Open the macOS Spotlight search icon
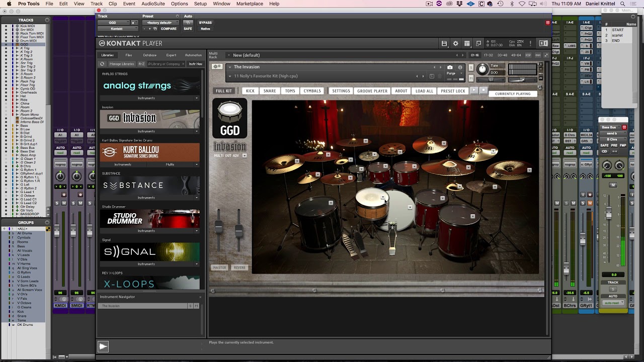The width and height of the screenshot is (644, 362). [623, 4]
